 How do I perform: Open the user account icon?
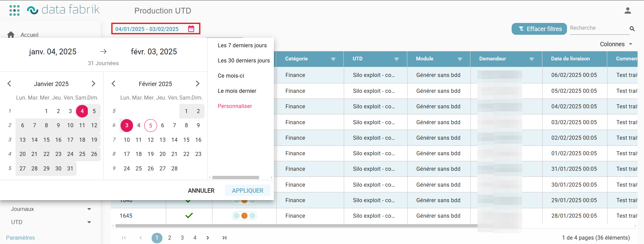[x=627, y=11]
